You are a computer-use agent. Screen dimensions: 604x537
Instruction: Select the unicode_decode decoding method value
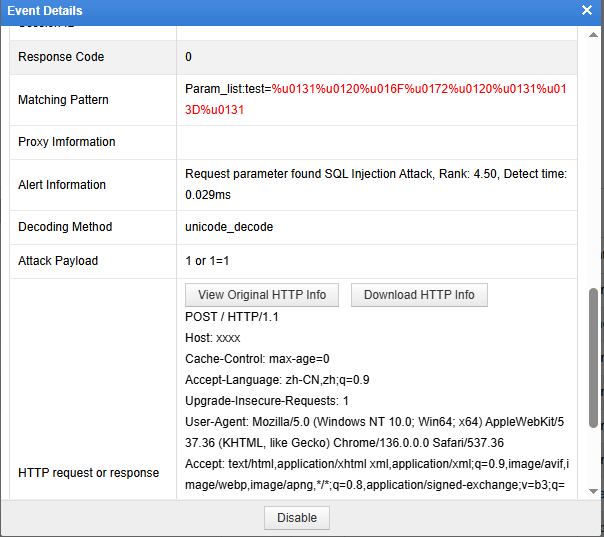[x=229, y=227]
